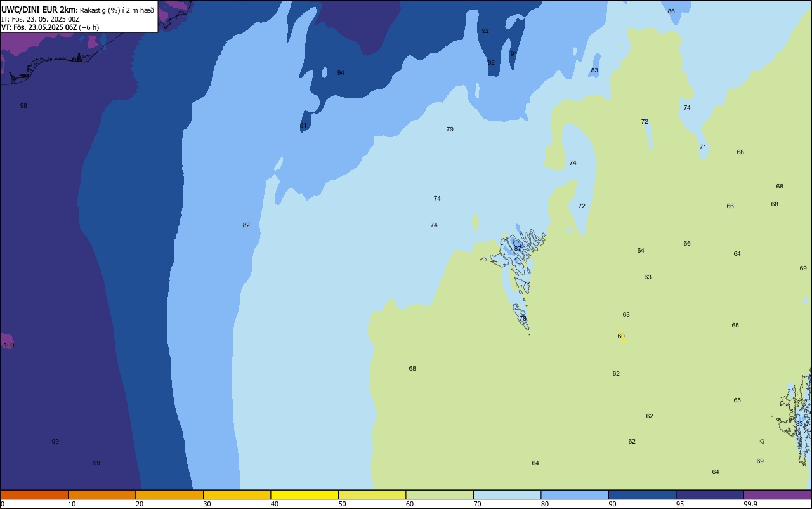812x509 pixels.
Task: Select the golden 30–40 legend swatch
Action: click(237, 494)
